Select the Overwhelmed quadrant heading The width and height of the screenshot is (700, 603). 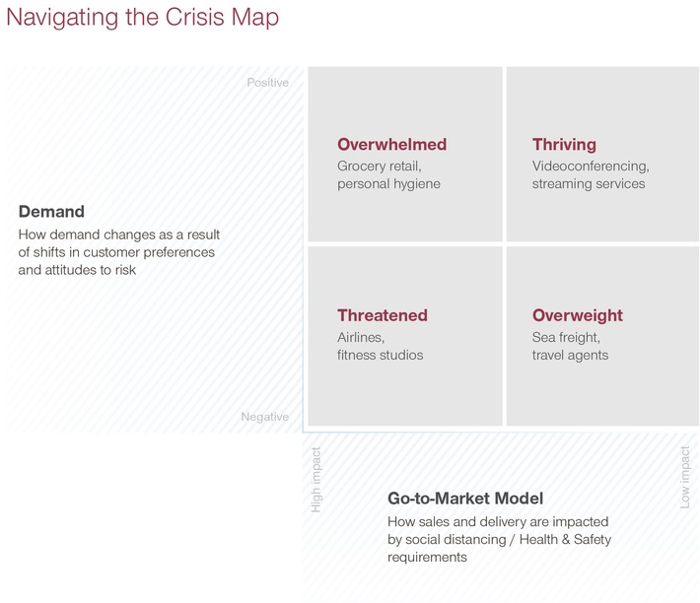(x=391, y=144)
